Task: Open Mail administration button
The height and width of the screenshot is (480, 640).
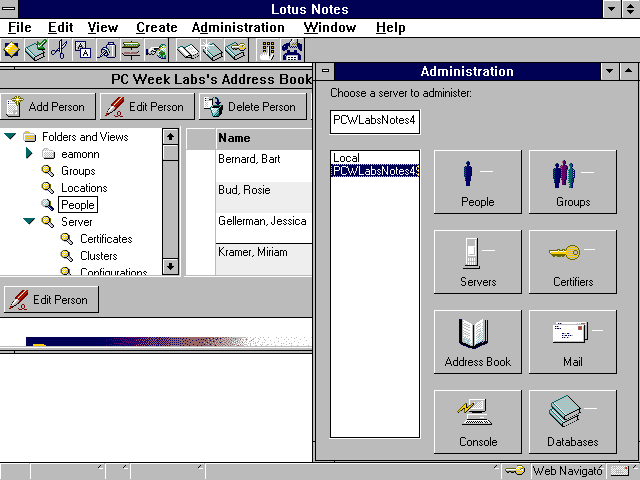Action: click(573, 342)
